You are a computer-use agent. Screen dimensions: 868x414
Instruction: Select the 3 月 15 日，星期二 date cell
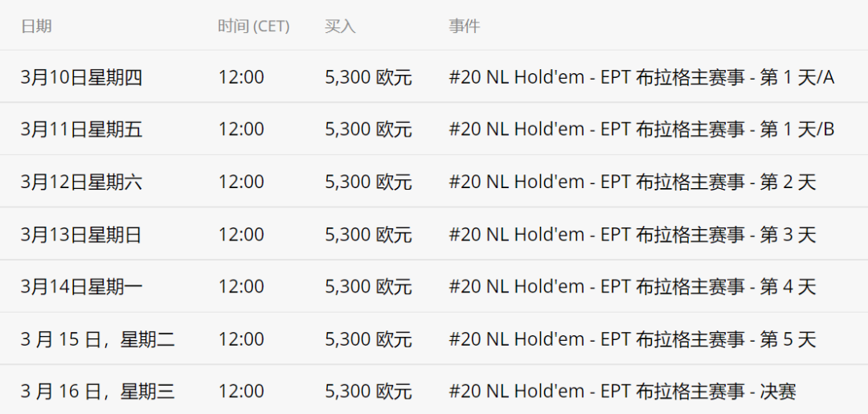(98, 338)
